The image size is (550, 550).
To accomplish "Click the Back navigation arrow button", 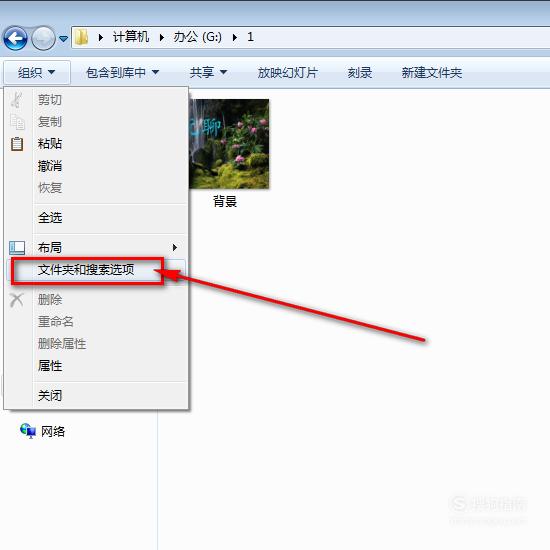I will (x=15, y=38).
